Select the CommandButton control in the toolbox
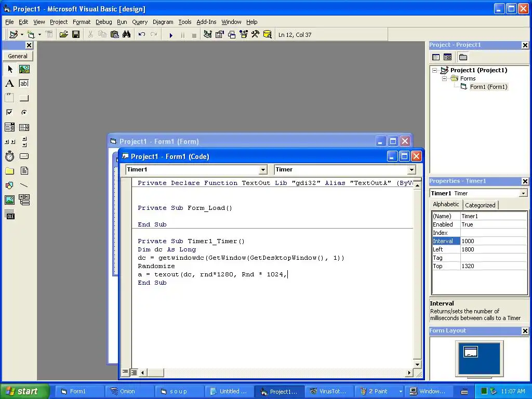Image resolution: width=532 pixels, height=399 pixels. click(24, 98)
